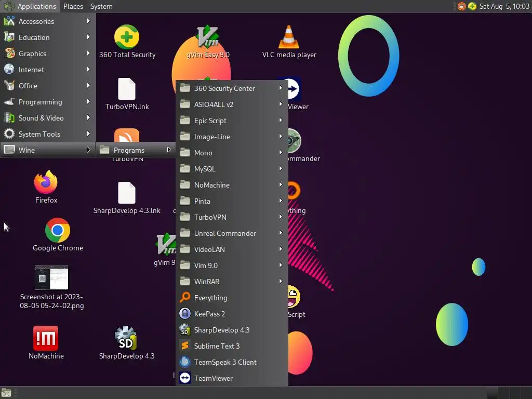Open the screenshot PNG thumbnail on desktop

[51, 277]
